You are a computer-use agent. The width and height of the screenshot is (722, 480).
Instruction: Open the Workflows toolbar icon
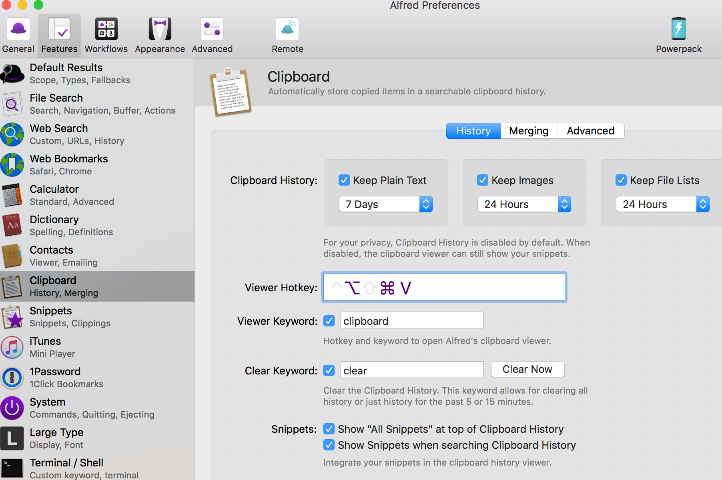click(106, 29)
